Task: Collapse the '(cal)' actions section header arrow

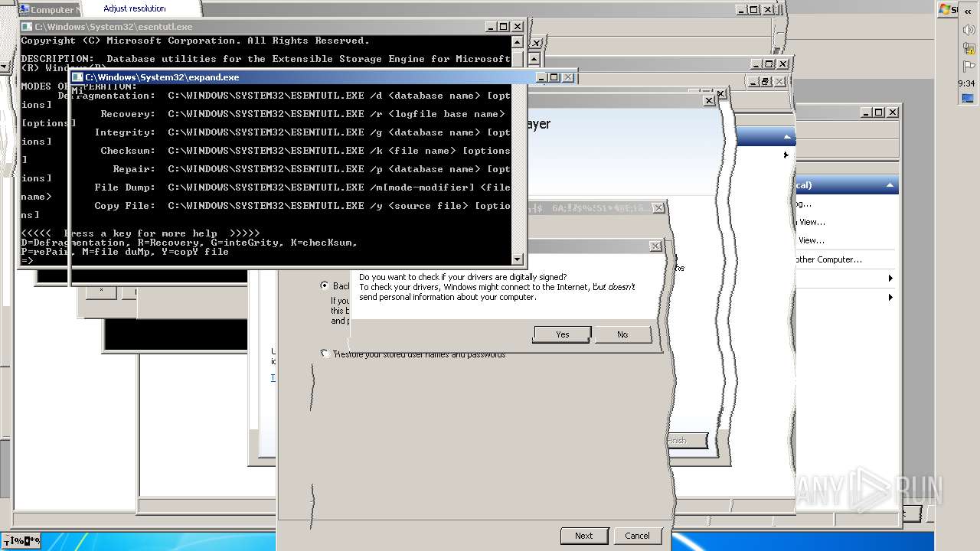Action: pyautogui.click(x=890, y=185)
